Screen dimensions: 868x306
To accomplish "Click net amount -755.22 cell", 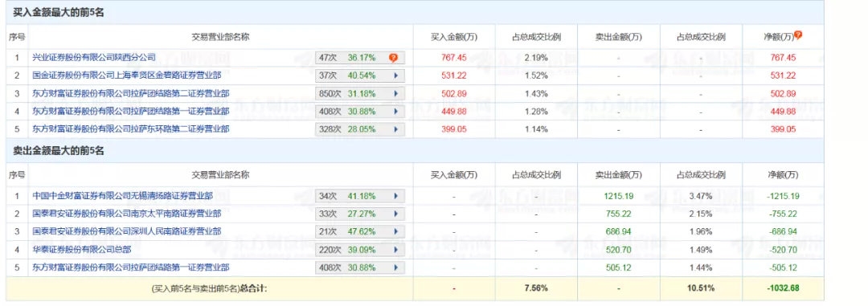I will point(783,214).
